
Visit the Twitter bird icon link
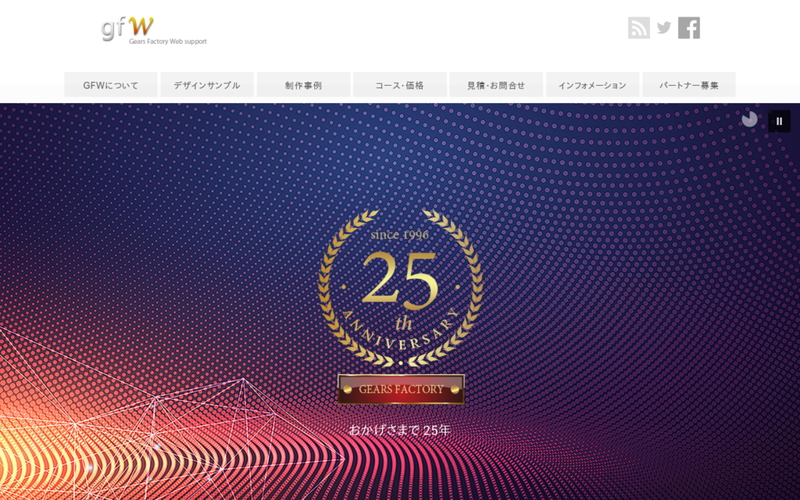pos(664,28)
